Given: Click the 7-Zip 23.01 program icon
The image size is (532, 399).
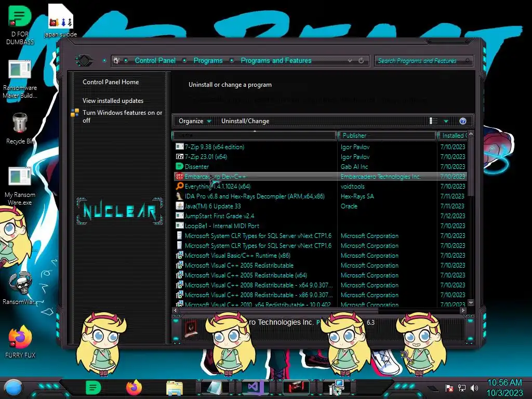Looking at the screenshot, I should click(179, 156).
